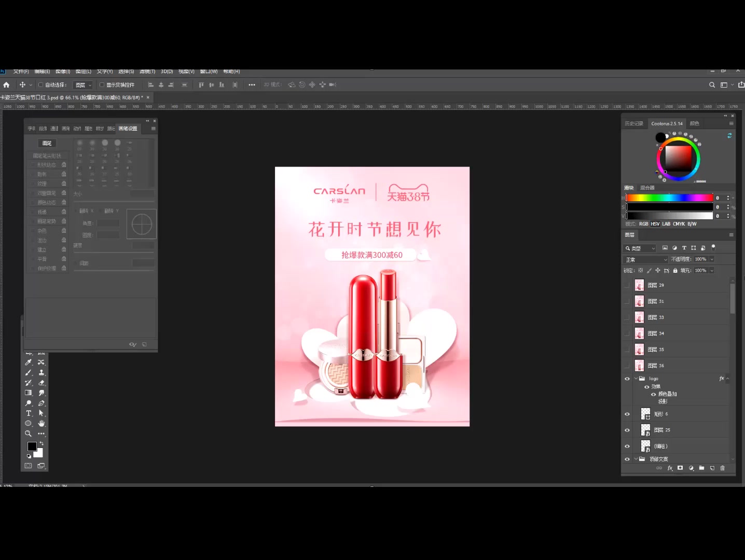Select the Hand tool
This screenshot has width=745, height=560.
(42, 423)
